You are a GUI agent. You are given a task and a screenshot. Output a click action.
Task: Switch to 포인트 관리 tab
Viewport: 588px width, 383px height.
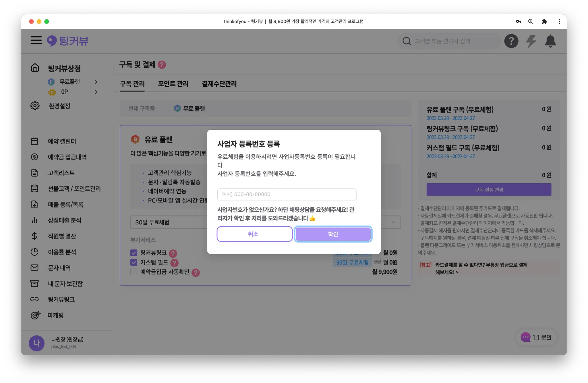pyautogui.click(x=173, y=84)
